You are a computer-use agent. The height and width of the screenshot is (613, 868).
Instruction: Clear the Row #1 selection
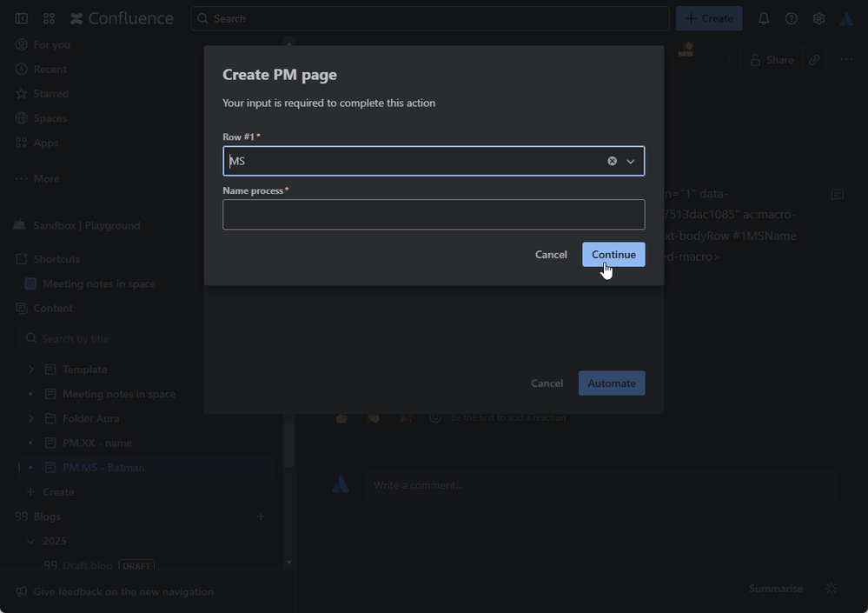pos(612,161)
